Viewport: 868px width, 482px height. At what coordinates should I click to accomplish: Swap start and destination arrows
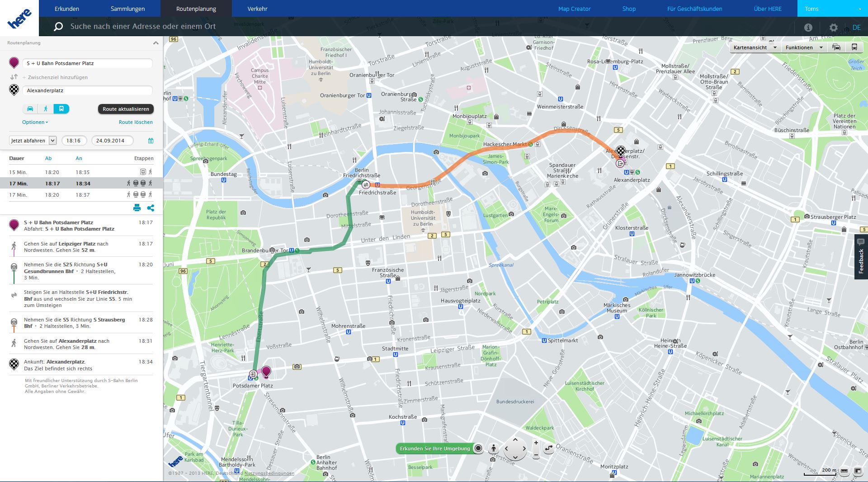(x=14, y=77)
